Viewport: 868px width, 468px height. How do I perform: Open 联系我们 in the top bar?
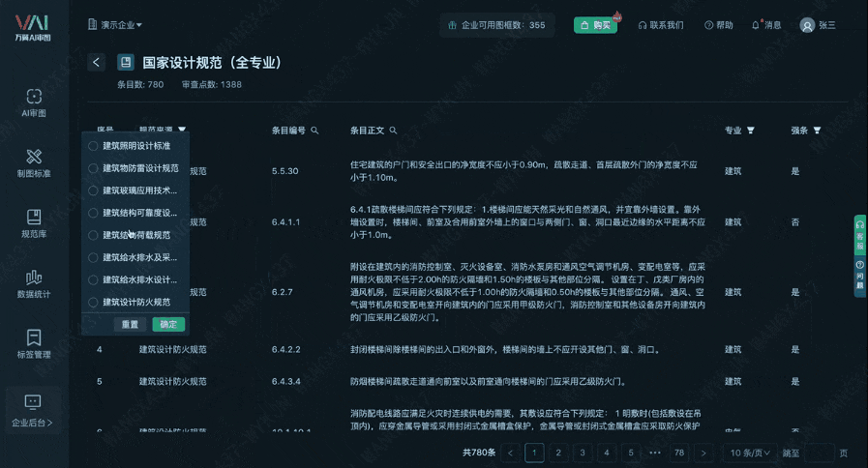point(660,25)
